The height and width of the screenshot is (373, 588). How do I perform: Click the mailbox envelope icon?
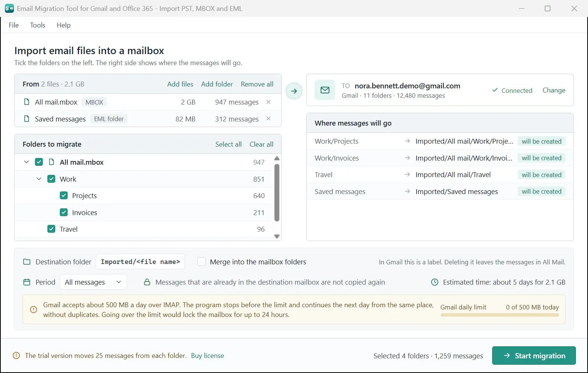click(x=325, y=90)
